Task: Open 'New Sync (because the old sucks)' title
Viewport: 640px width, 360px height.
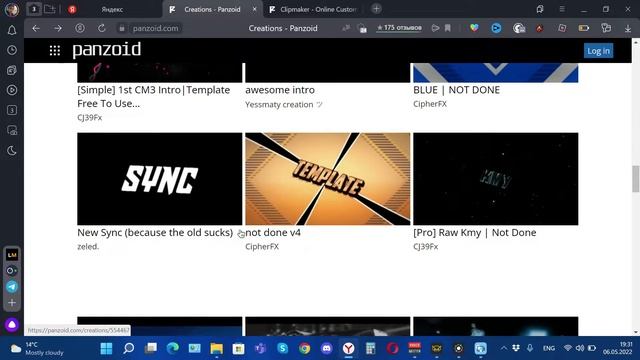Action: click(155, 232)
